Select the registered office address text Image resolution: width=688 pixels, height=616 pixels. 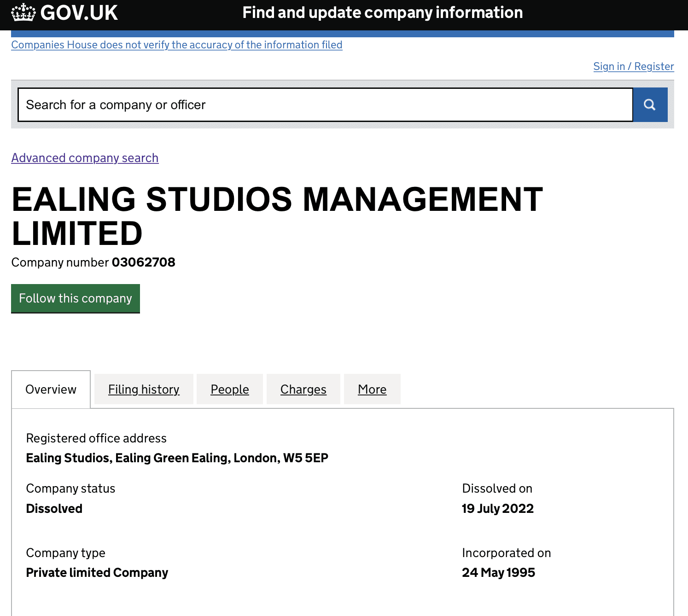click(177, 458)
